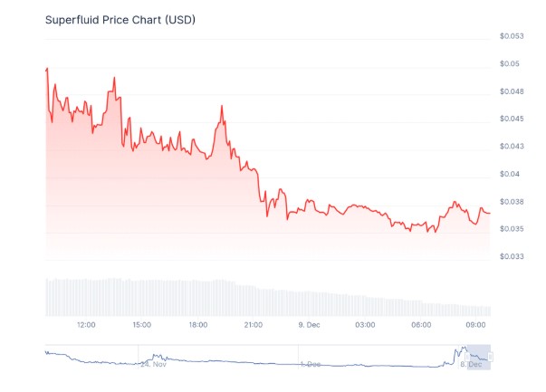Select the 12:00 time axis label

click(86, 324)
